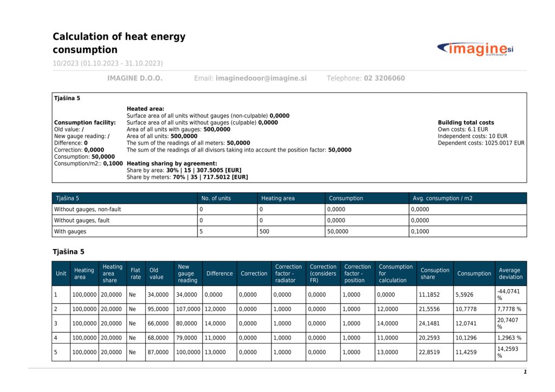Click the Heating area share column header
The image size is (555, 392).
pos(112,273)
